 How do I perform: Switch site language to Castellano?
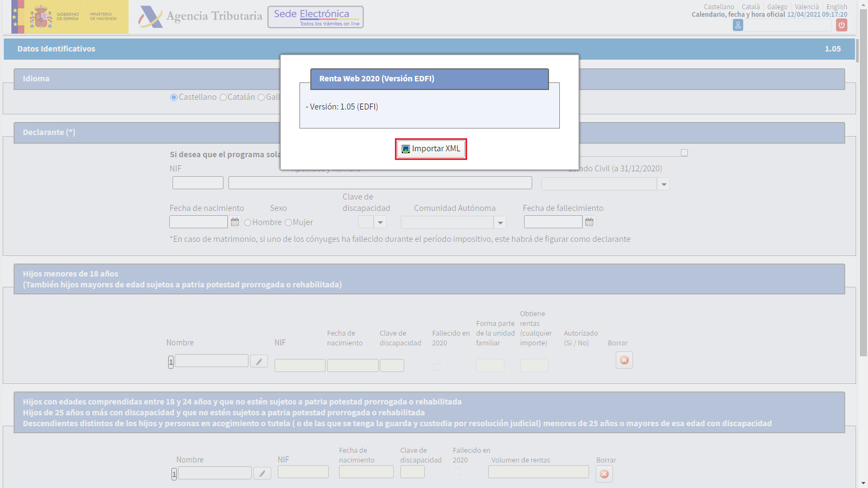pos(719,7)
